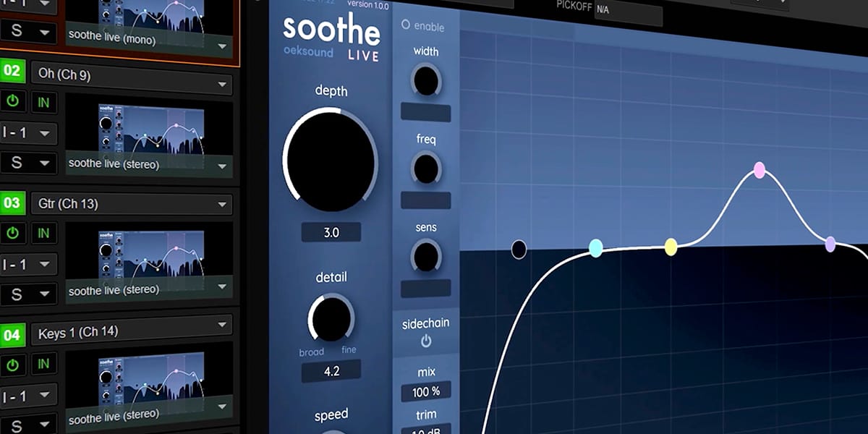
Task: Click power icon for Gtr (Ch 13) slot
Action: 12,233
